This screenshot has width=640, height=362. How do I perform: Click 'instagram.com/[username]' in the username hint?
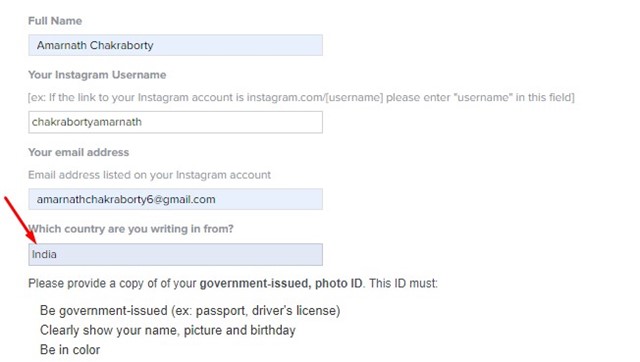click(315, 98)
